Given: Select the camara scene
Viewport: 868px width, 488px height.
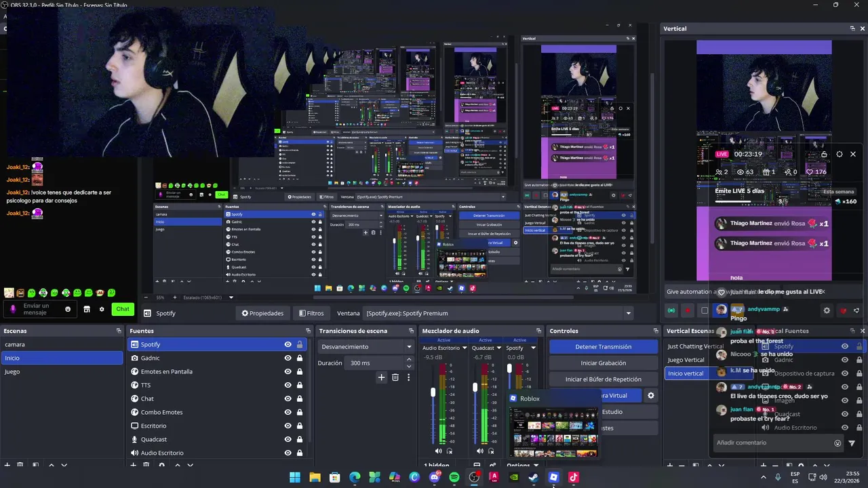Looking at the screenshot, I should click(x=61, y=344).
